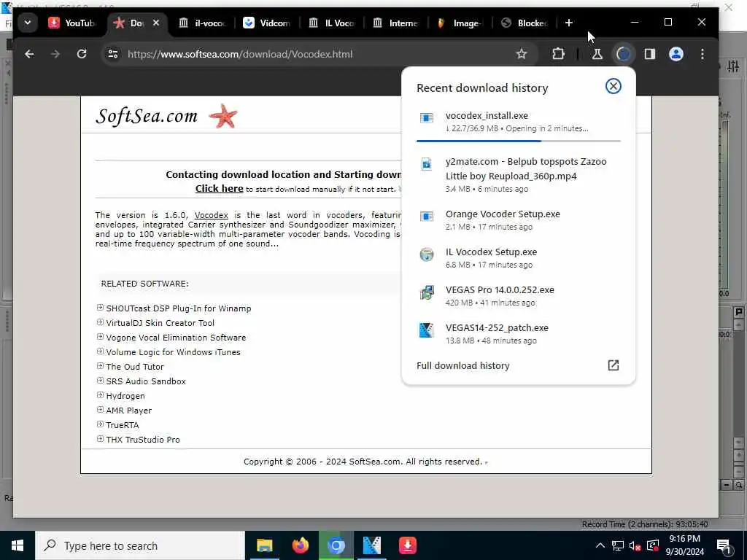Open Firefox from the taskbar

(300, 545)
